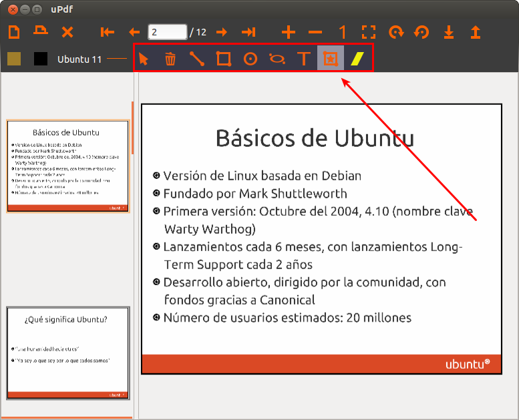The image size is (519, 420).
Task: Select the ellipse drawing tool
Action: point(277,59)
